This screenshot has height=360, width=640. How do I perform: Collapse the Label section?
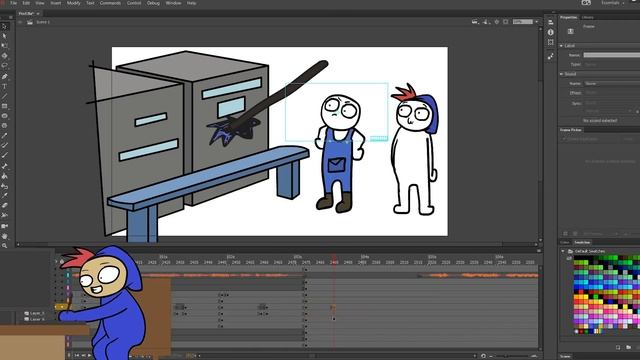click(x=562, y=46)
